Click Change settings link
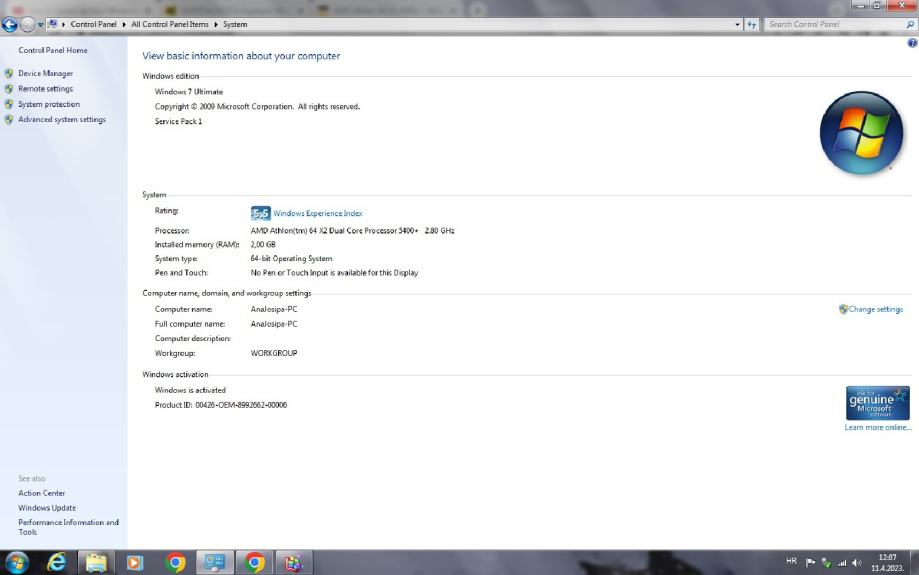The height and width of the screenshot is (575, 919). coord(876,309)
